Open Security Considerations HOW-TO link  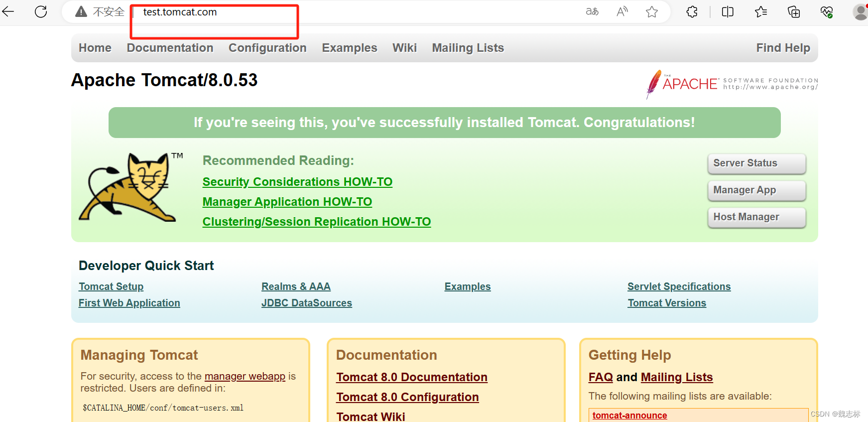pyautogui.click(x=297, y=182)
